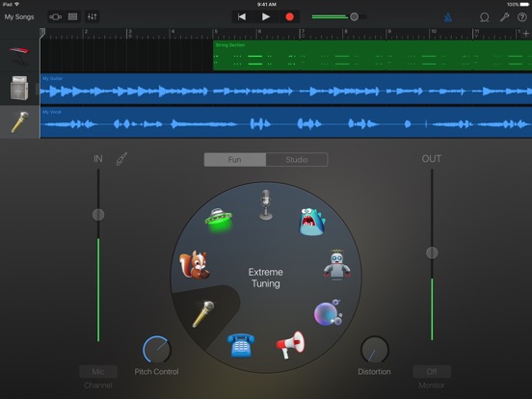Screen dimensions: 532x399
Task: Switch to tracks view icon
Action: click(72, 16)
